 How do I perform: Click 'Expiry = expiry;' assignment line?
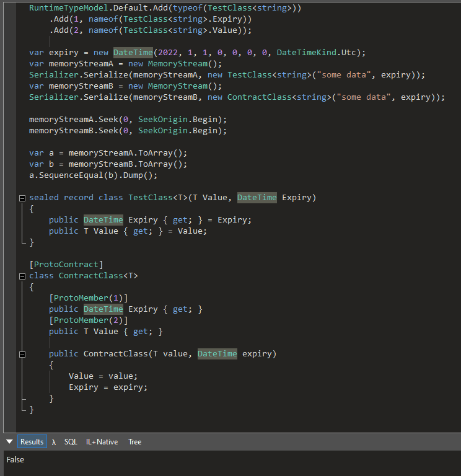click(x=108, y=387)
